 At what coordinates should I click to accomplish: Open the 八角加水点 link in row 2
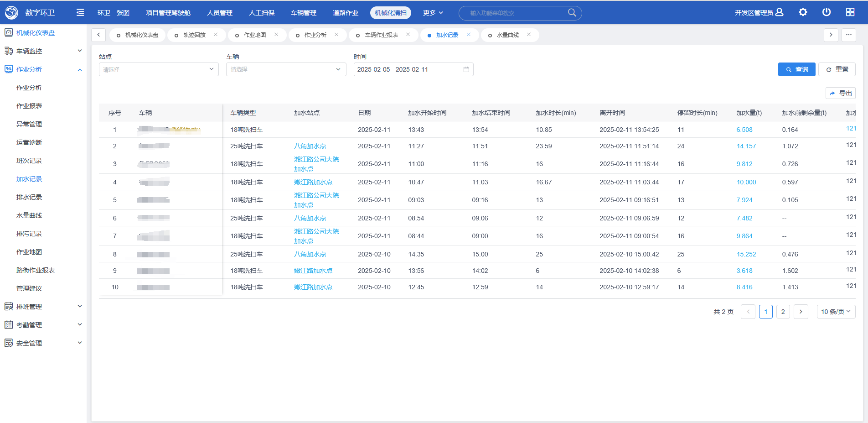pos(310,146)
